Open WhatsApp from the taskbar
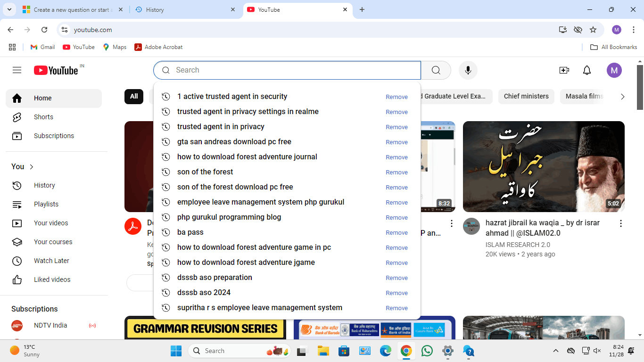This screenshot has height=362, width=644. click(x=427, y=351)
